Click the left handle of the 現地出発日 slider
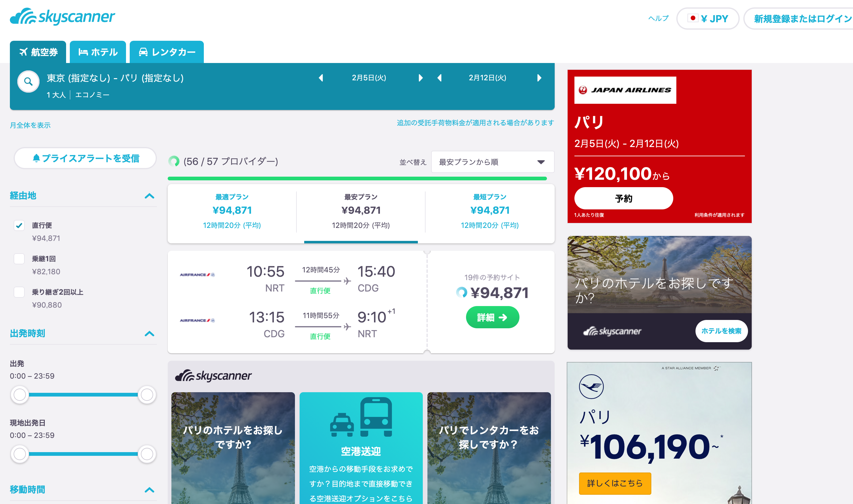This screenshot has width=853, height=504. (20, 454)
